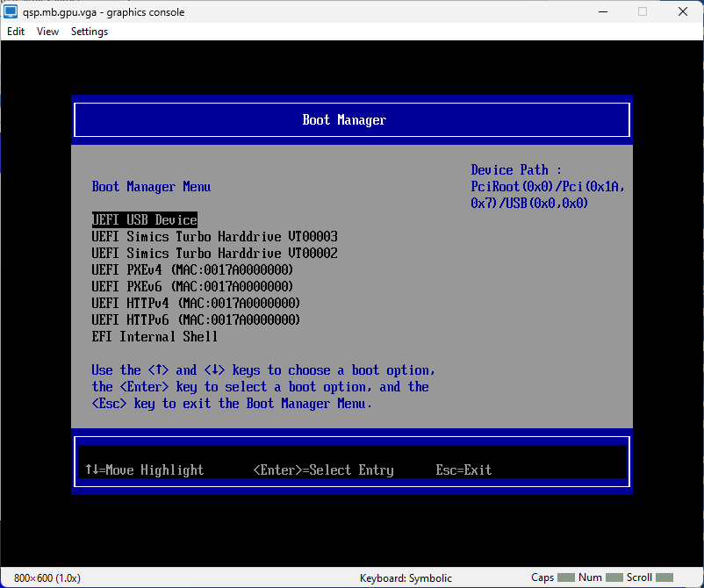The width and height of the screenshot is (704, 588).
Task: Toggle the Caps indicator in the status bar
Action: click(556, 577)
